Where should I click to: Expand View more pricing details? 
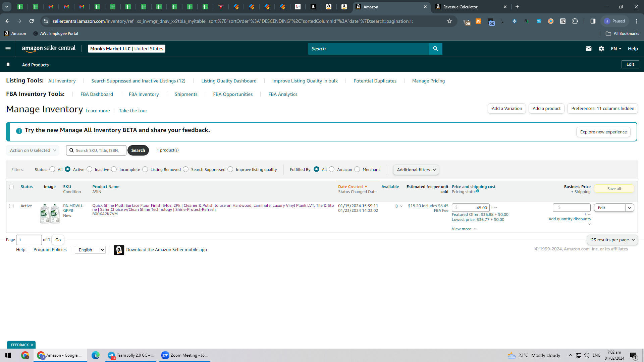pos(464,229)
